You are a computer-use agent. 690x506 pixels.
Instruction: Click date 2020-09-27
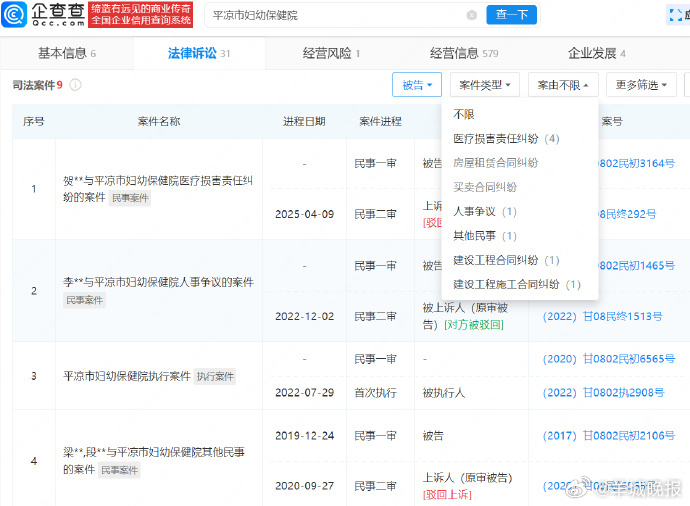(x=305, y=486)
